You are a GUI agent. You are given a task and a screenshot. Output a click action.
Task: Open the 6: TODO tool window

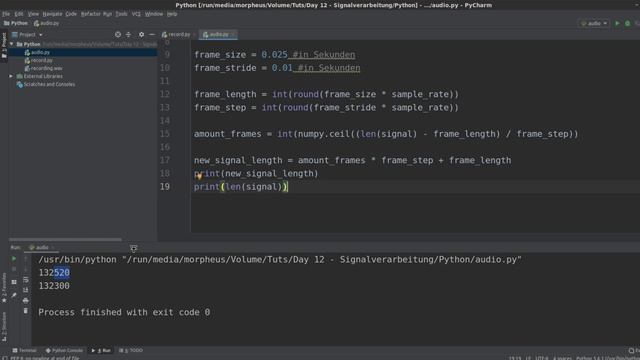pyautogui.click(x=131, y=351)
